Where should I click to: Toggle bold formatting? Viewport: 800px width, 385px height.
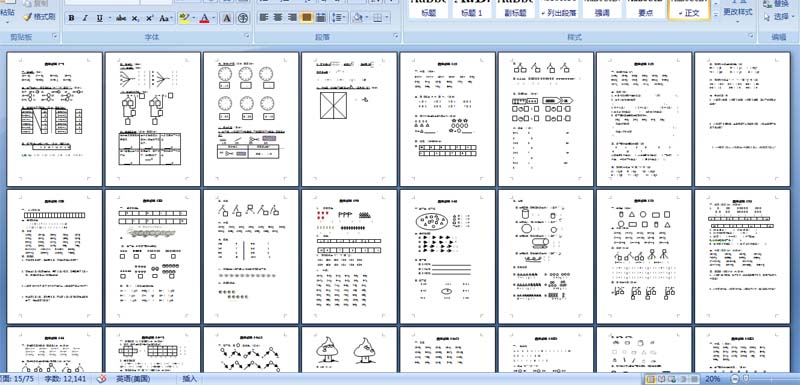point(71,18)
